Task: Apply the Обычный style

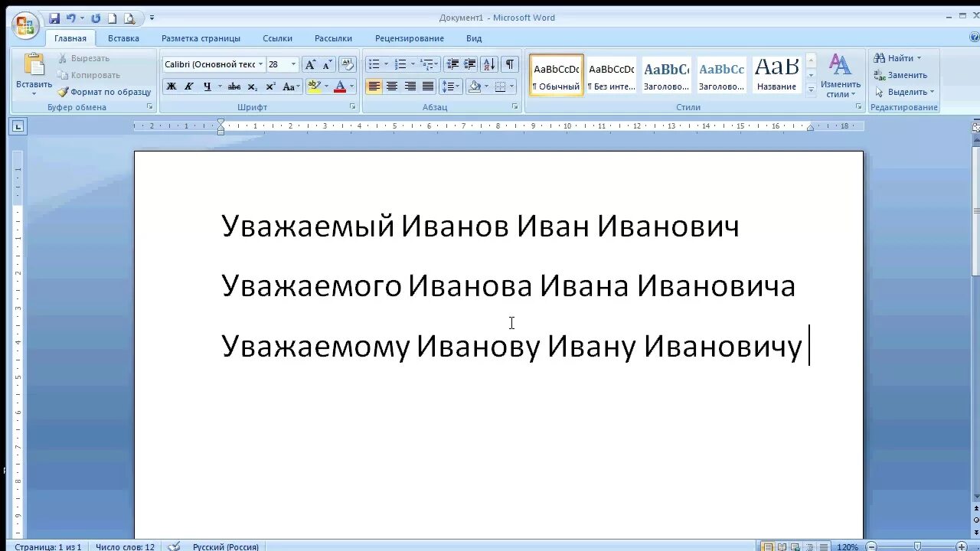Action: [x=557, y=75]
